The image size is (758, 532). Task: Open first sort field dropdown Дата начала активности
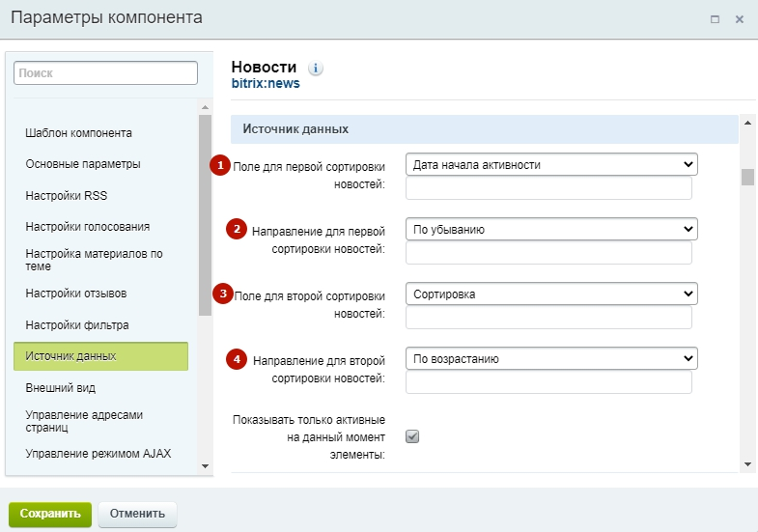coord(550,165)
